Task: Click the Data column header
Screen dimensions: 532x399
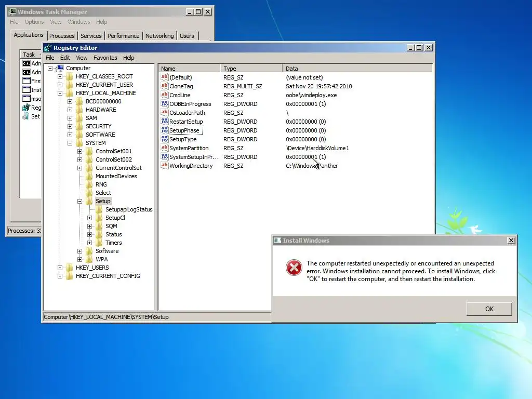Action: [x=357, y=68]
